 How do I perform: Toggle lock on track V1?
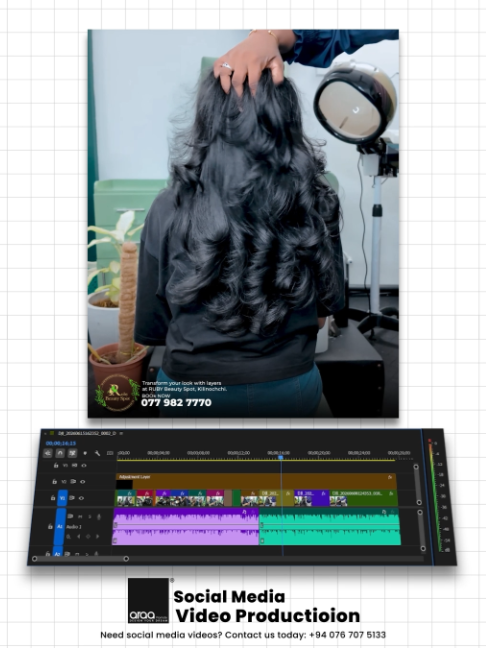pos(53,498)
